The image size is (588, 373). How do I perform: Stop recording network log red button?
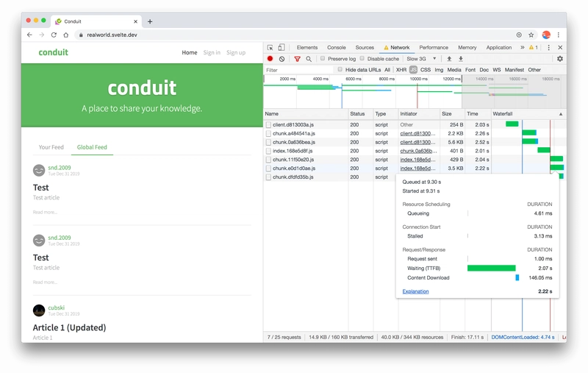coord(270,59)
